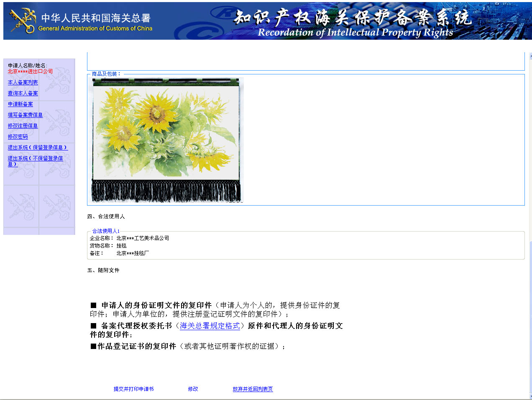The height and width of the screenshot is (400, 532).
Task: Click the General Administration of Customs text
Action: pyautogui.click(x=95, y=28)
